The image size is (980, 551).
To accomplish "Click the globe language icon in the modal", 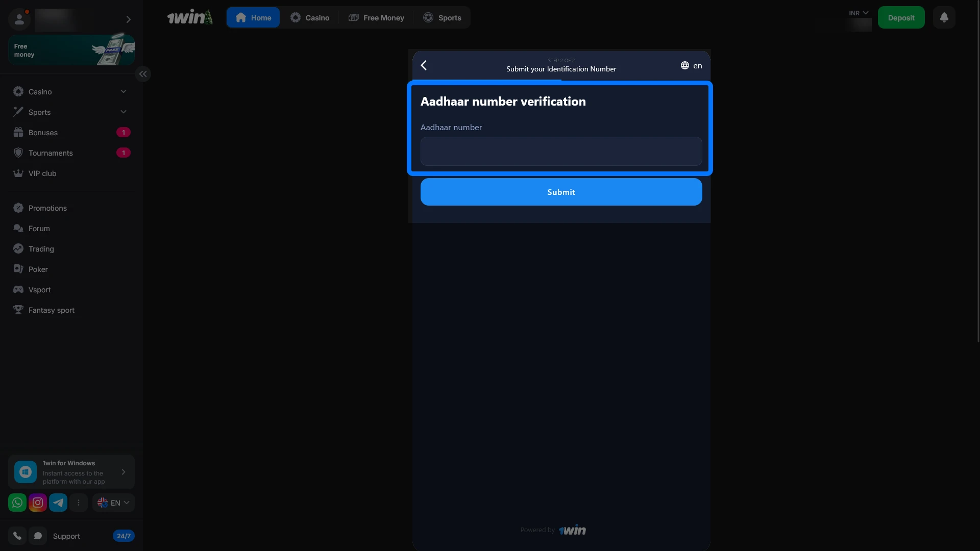I will pyautogui.click(x=684, y=65).
